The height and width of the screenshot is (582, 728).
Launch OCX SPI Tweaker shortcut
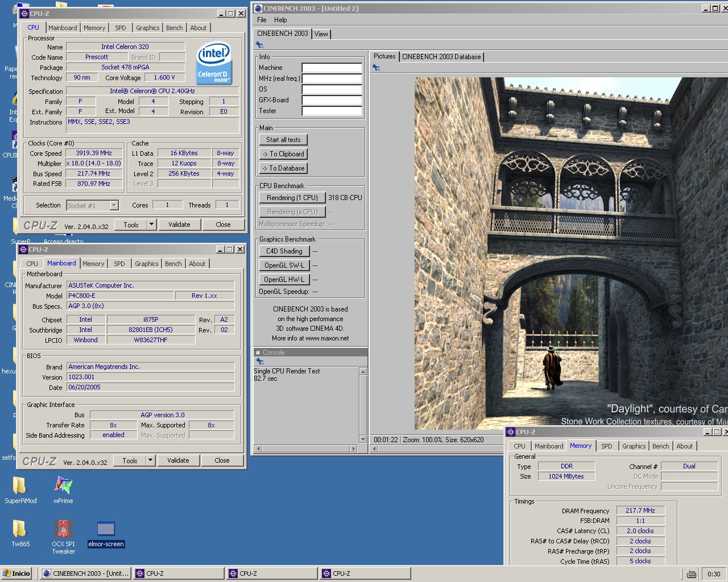tap(63, 537)
